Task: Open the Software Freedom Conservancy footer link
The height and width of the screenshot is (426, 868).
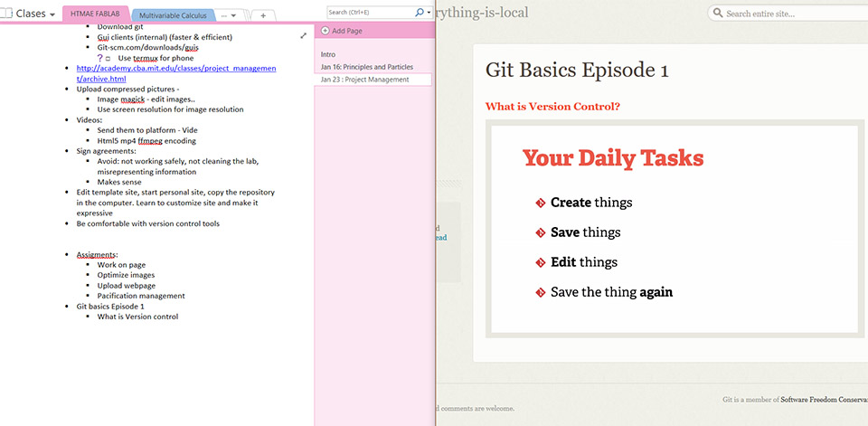Action: pyautogui.click(x=825, y=400)
